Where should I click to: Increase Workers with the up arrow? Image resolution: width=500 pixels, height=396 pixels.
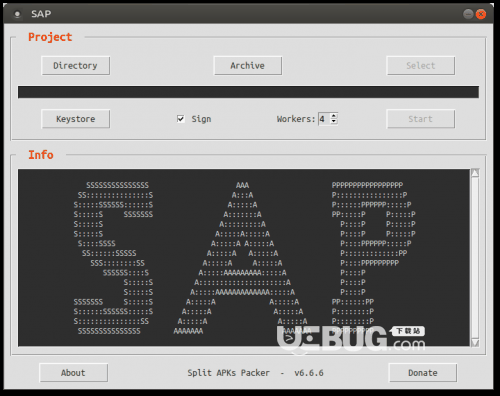pos(334,116)
